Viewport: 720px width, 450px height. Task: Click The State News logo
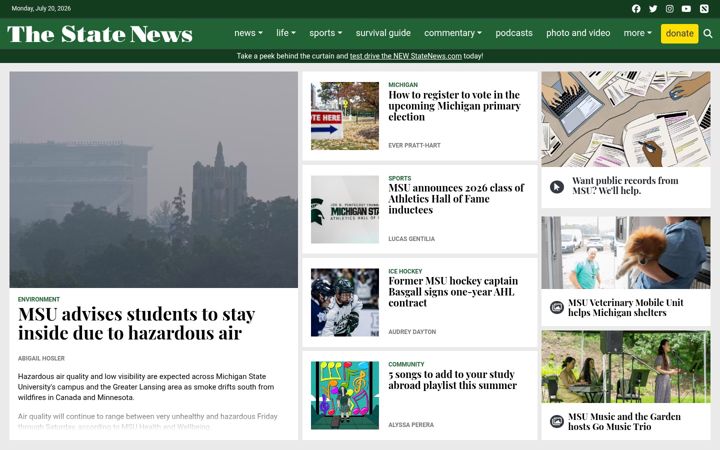[x=100, y=34]
